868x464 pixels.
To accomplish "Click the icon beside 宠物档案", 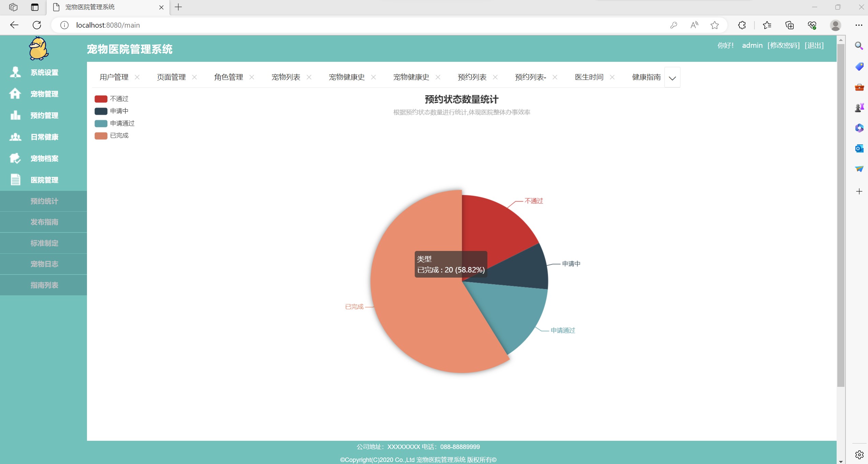I will click(x=15, y=158).
